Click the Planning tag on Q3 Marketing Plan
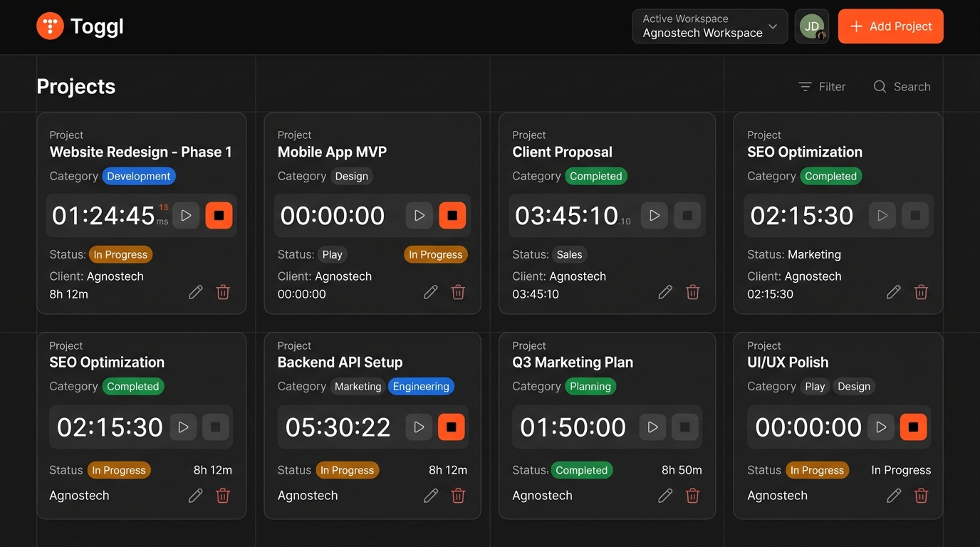Image resolution: width=980 pixels, height=547 pixels. 590,386
